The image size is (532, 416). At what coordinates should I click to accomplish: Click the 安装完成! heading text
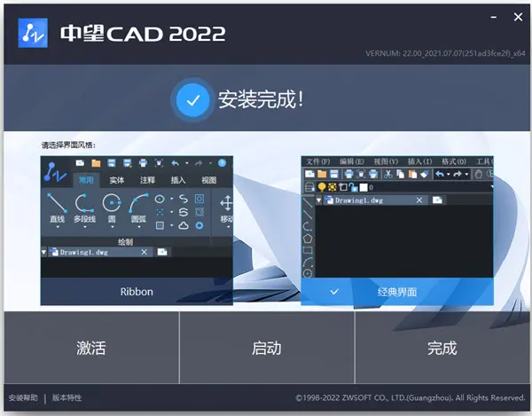pyautogui.click(x=261, y=99)
